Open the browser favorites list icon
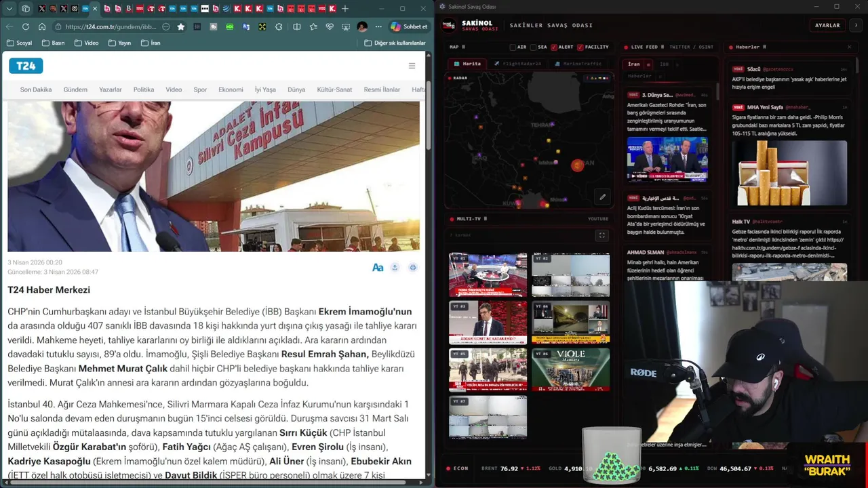The height and width of the screenshot is (488, 868). pos(313,26)
